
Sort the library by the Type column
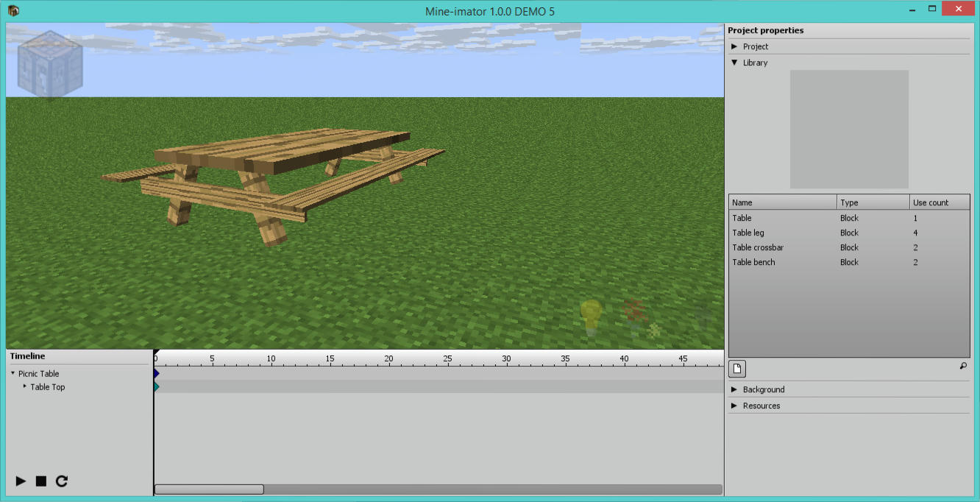click(873, 202)
